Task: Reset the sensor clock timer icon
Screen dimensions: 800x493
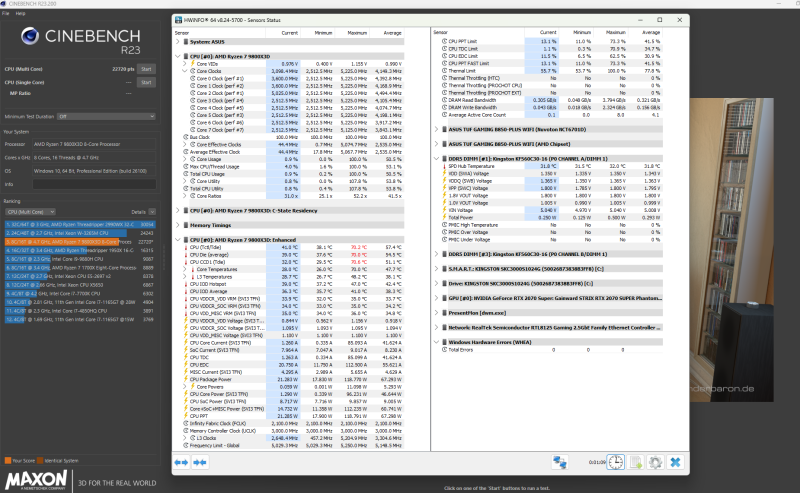Action: coord(616,462)
